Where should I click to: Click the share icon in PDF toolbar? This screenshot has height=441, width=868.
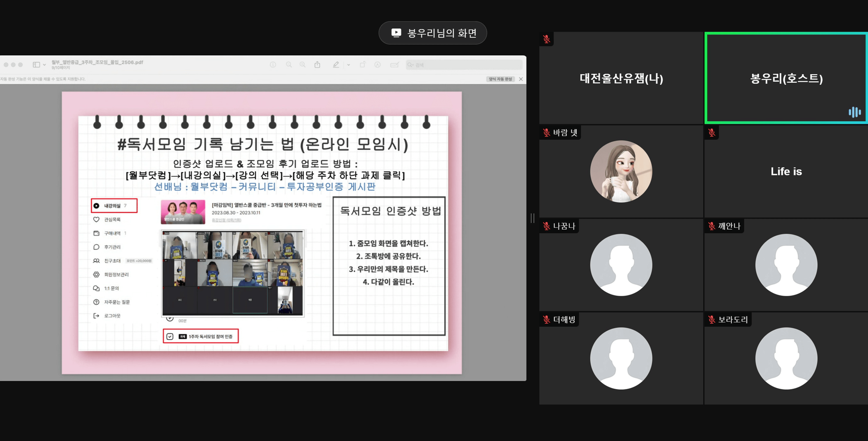[317, 65]
